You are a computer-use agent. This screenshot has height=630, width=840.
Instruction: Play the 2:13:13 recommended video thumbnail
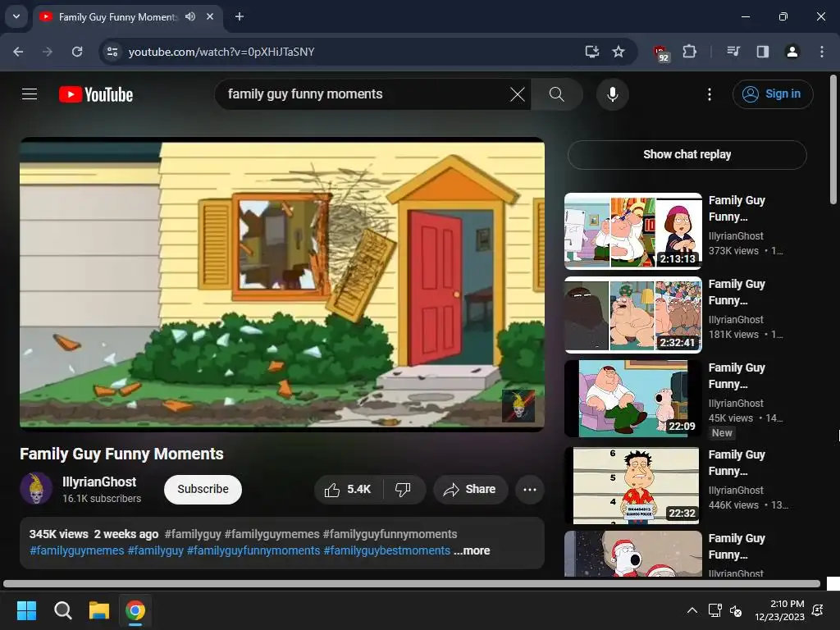tap(633, 231)
